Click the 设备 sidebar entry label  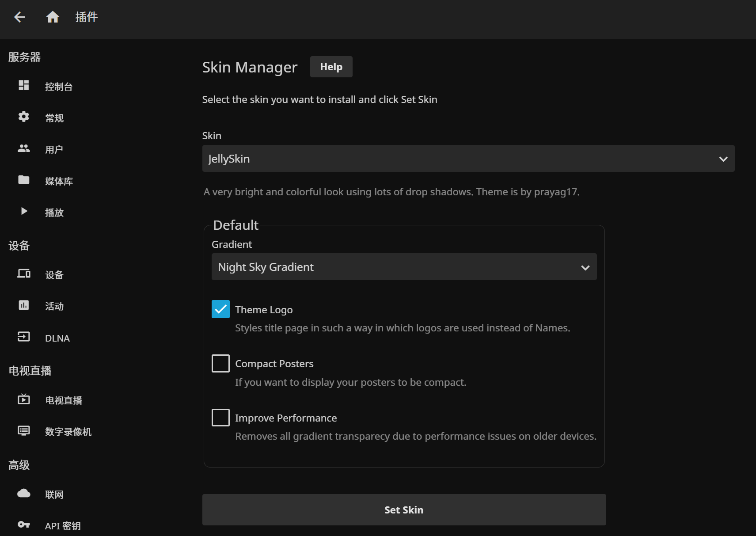tap(54, 275)
